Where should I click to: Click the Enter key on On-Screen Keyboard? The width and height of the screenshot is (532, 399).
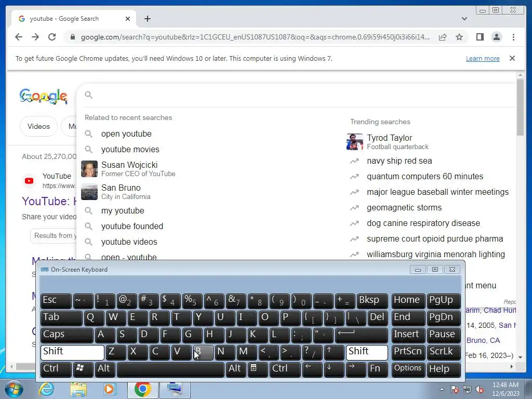point(362,335)
